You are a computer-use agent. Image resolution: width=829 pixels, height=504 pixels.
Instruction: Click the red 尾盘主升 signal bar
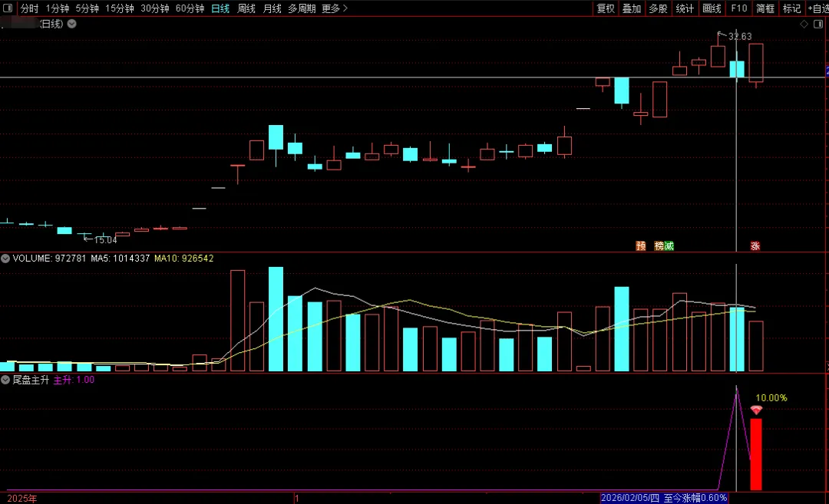pyautogui.click(x=756, y=454)
